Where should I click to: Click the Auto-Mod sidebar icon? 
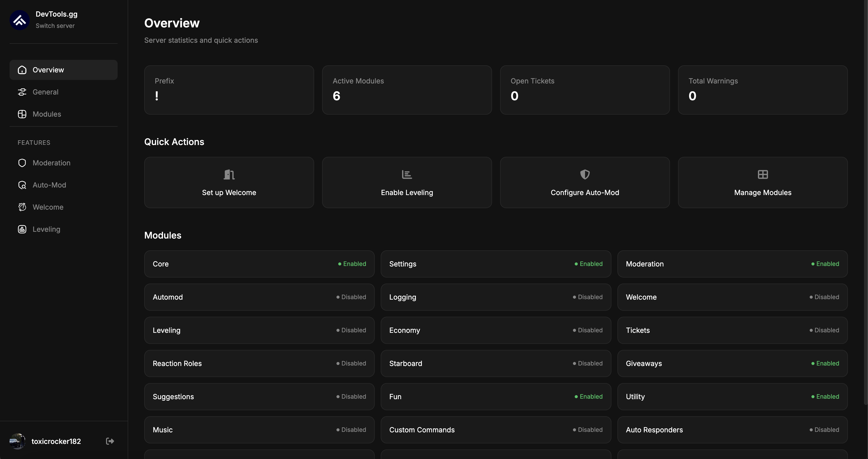coord(22,185)
